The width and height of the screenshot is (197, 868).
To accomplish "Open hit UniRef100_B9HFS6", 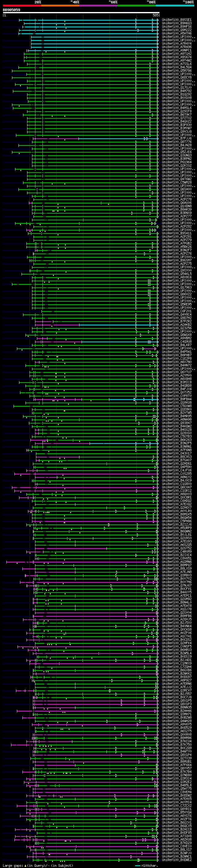I will point(177,26).
